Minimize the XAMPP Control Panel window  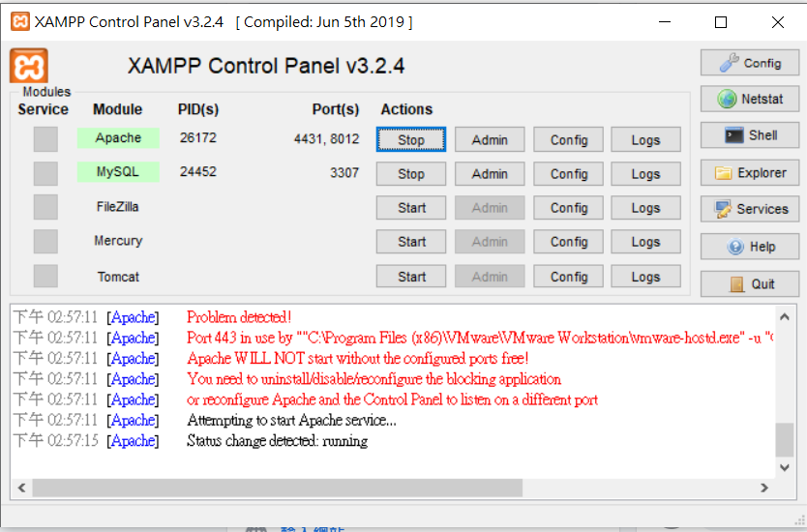pyautogui.click(x=665, y=22)
